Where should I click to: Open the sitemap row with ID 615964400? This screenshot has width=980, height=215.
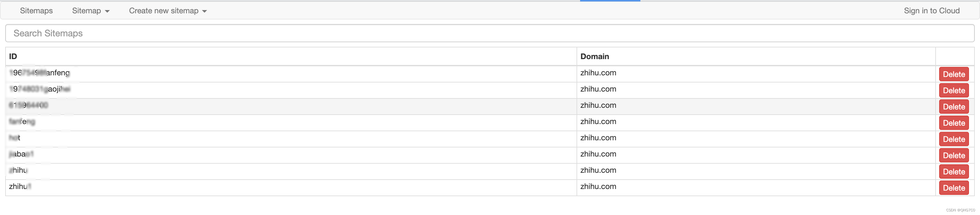coord(29,105)
